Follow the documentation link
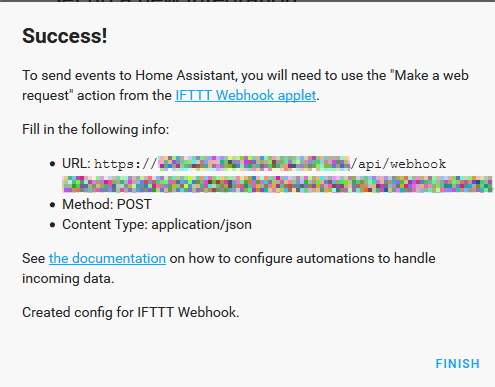495x387 pixels. [x=107, y=258]
